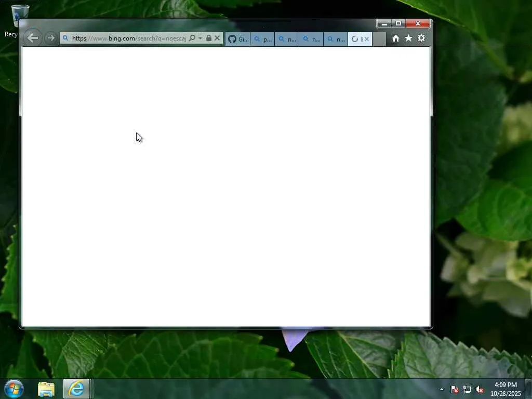Open Favorites with the star icon

tap(408, 38)
